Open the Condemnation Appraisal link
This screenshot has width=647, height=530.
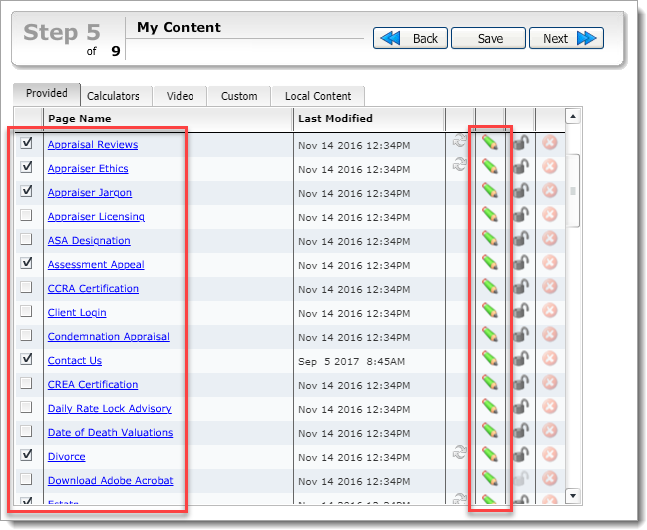tap(109, 337)
